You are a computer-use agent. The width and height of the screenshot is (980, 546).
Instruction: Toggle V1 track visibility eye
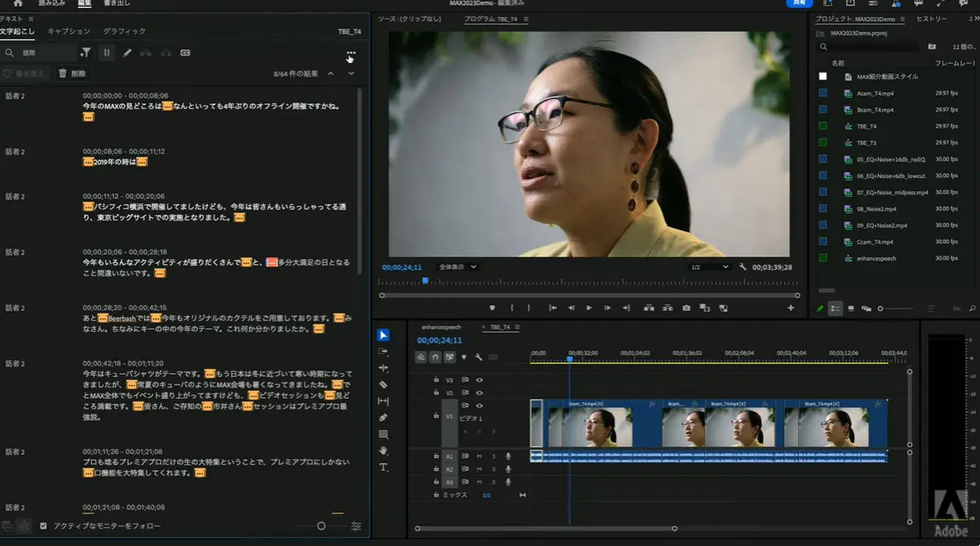[x=479, y=405]
